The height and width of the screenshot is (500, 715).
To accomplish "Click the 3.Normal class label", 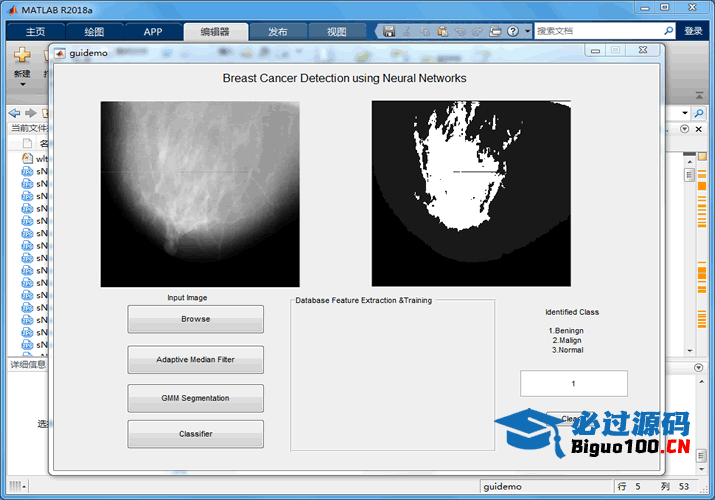I will (568, 350).
